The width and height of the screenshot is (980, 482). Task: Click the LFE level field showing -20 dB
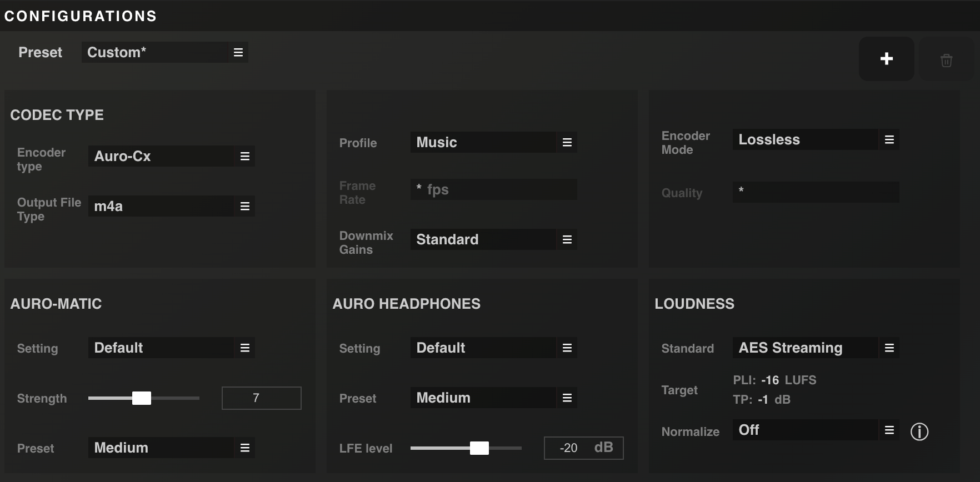click(x=584, y=448)
